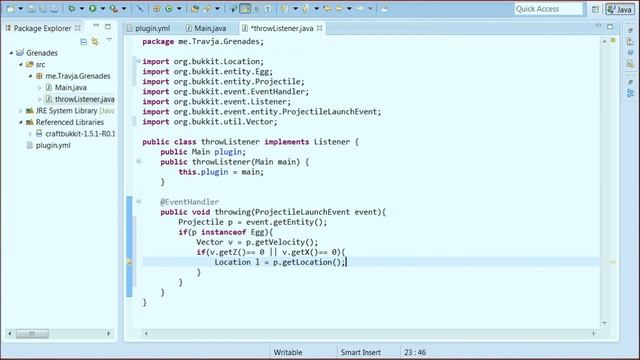Open the Debug configurations dropdown arrow
640x360 pixels.
tap(82, 9)
